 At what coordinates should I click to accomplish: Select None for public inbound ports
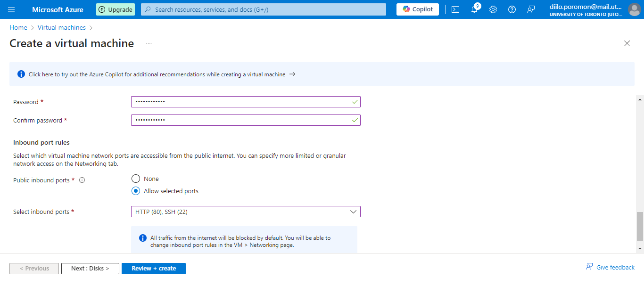[x=136, y=179]
